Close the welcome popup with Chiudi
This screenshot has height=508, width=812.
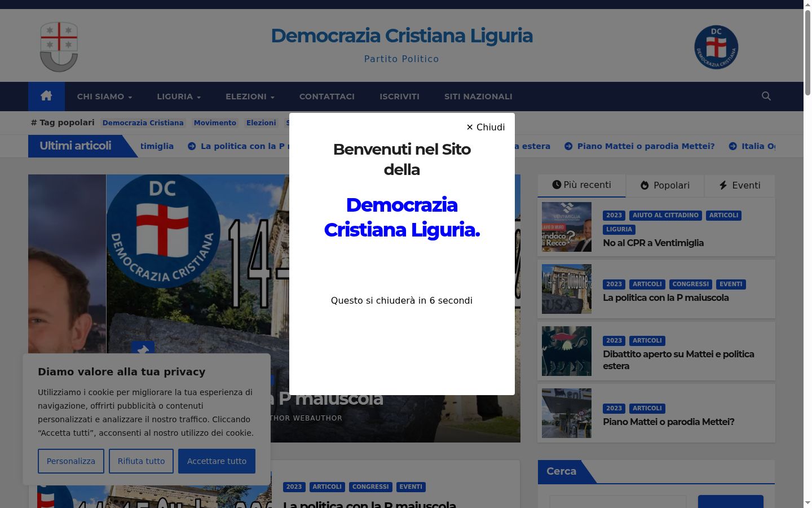click(486, 127)
